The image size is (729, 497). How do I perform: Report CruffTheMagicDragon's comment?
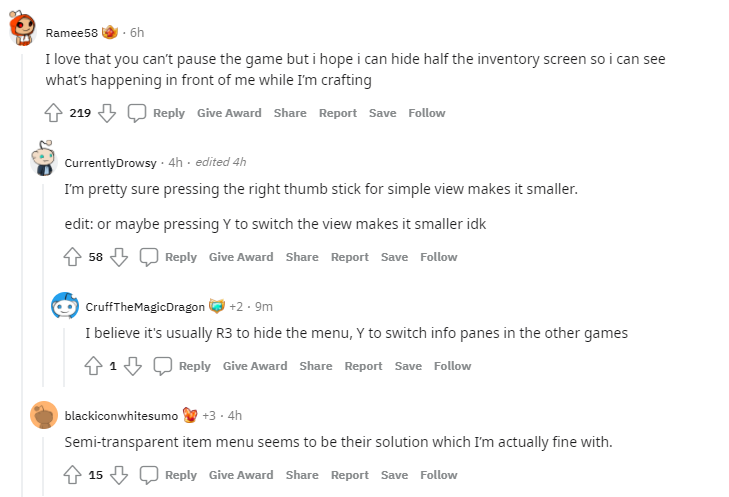click(363, 366)
